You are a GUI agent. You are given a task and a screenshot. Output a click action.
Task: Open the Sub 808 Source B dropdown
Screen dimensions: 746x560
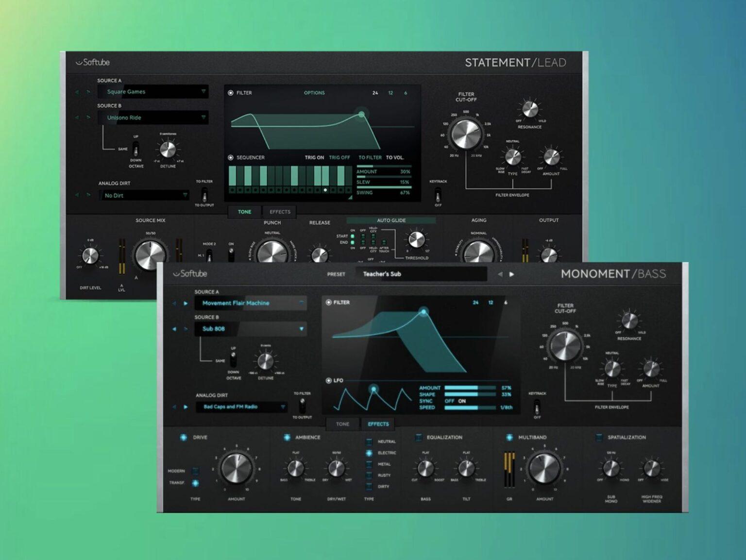(x=251, y=329)
